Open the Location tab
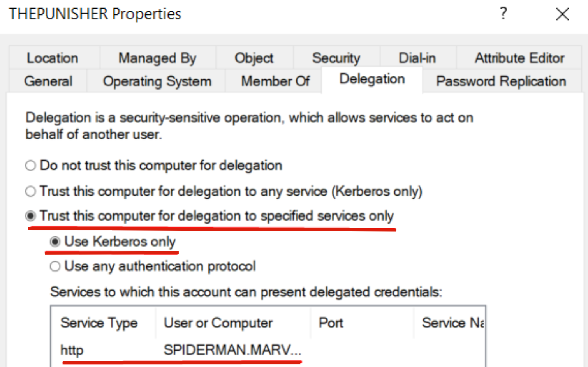This screenshot has height=367, width=588. 53,58
